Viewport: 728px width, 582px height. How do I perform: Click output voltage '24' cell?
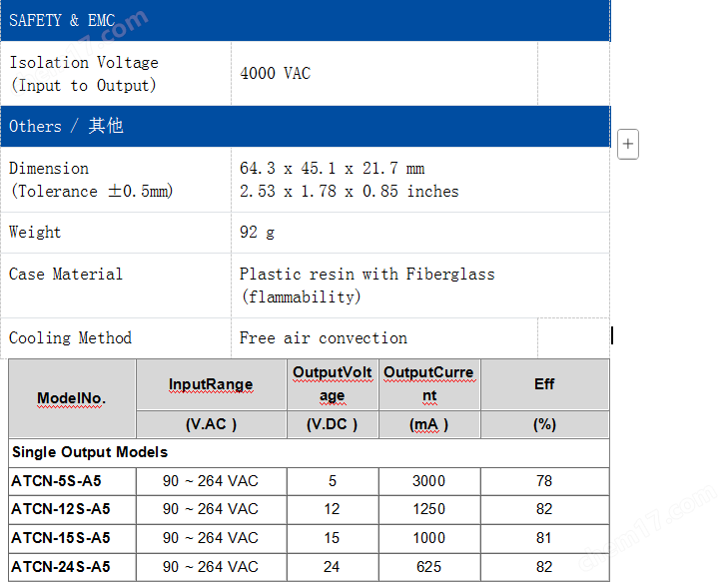point(333,567)
